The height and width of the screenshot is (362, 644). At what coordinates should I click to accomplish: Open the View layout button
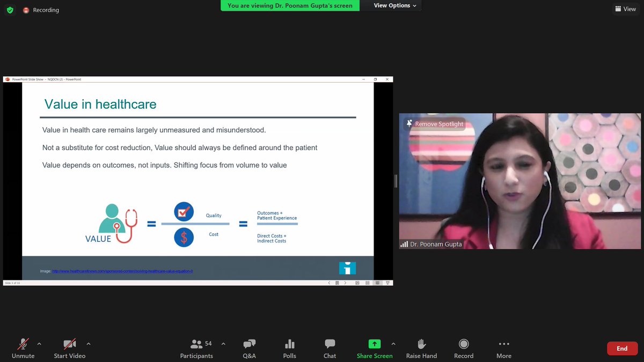(x=625, y=9)
